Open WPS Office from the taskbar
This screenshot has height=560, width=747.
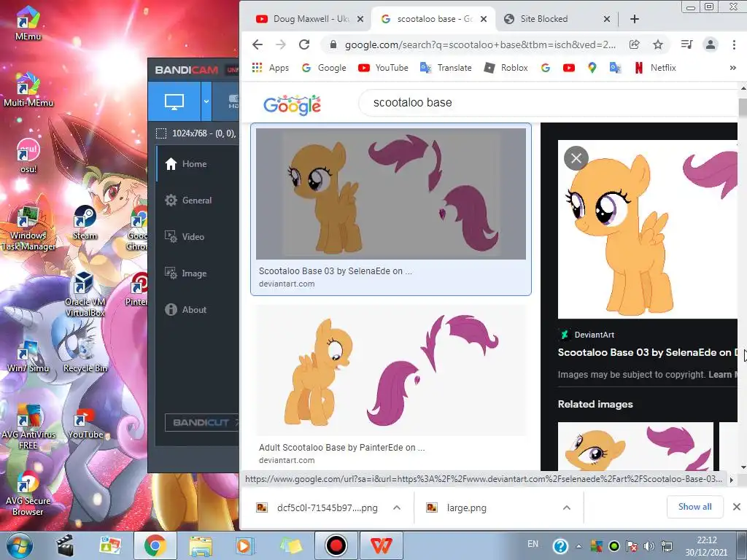click(381, 545)
